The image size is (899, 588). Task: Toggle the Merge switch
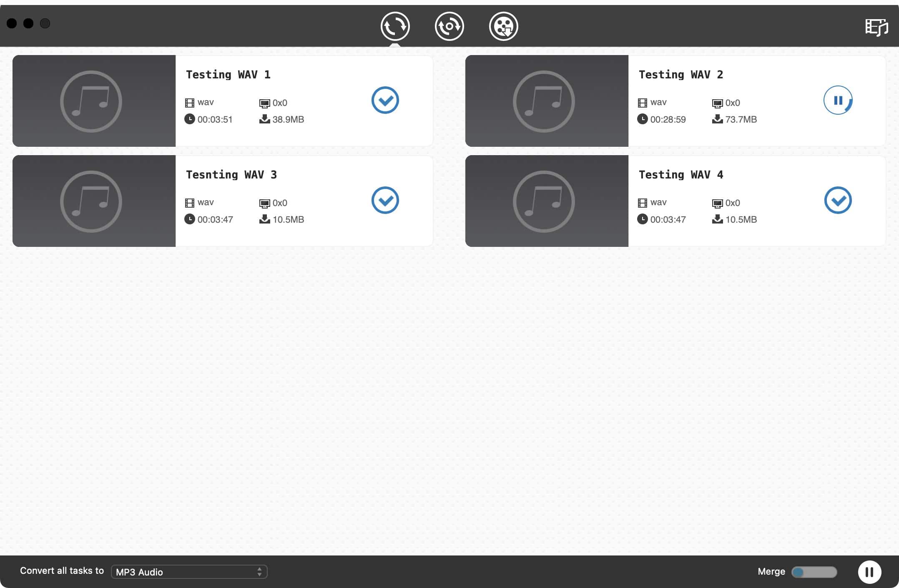coord(814,572)
